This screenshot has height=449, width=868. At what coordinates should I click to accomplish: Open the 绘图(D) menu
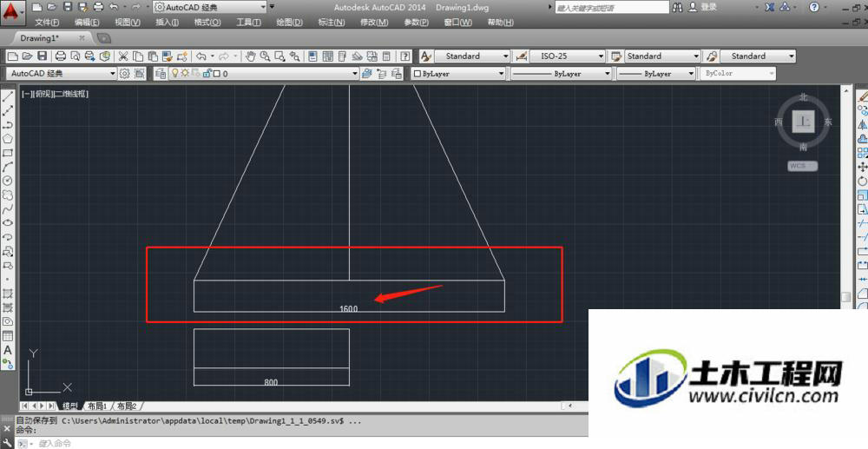[x=290, y=22]
